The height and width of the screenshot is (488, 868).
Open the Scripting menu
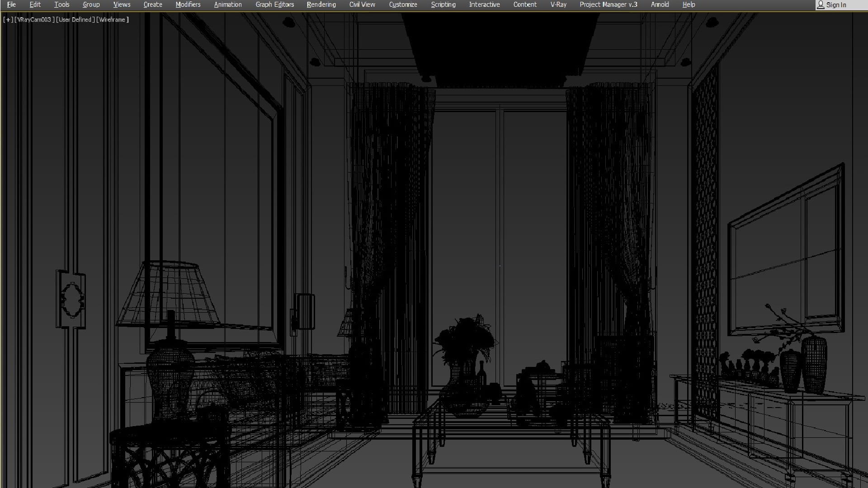443,5
